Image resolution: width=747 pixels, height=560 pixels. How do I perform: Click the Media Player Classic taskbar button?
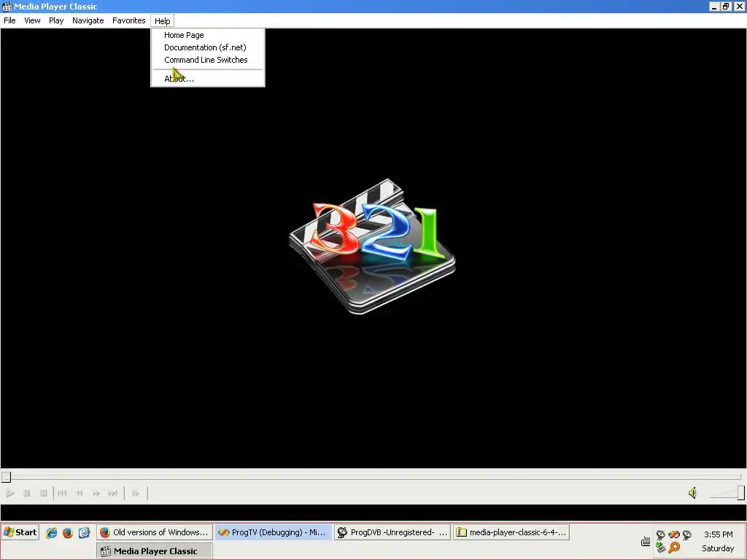pos(155,551)
